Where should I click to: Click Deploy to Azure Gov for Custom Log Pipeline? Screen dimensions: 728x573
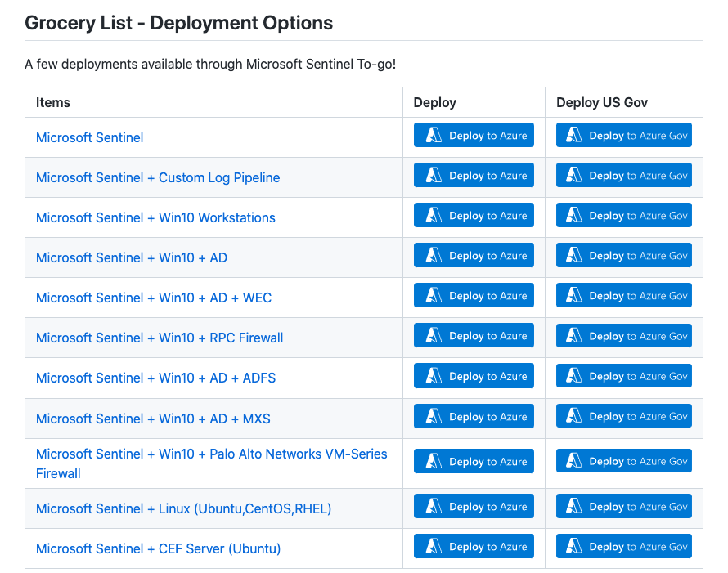tap(623, 176)
